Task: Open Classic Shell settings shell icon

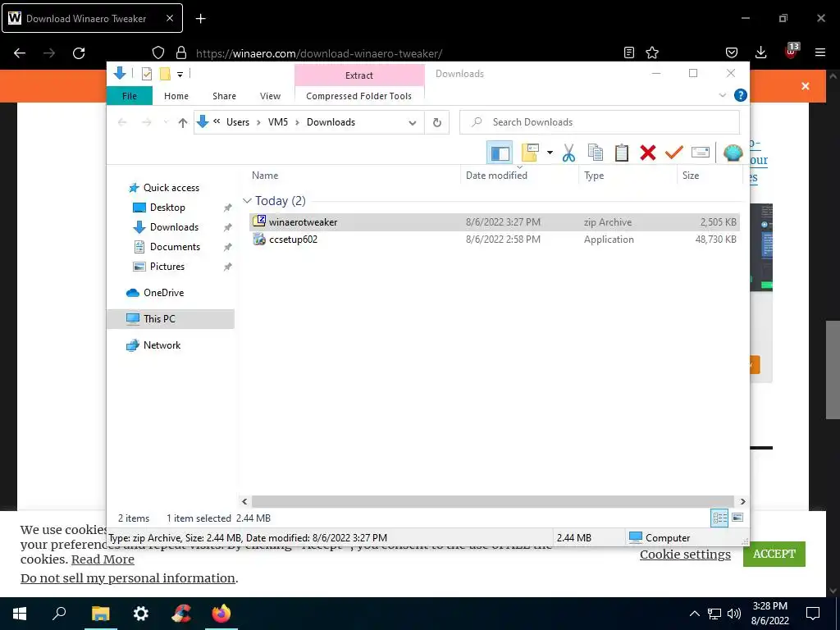Action: point(733,153)
